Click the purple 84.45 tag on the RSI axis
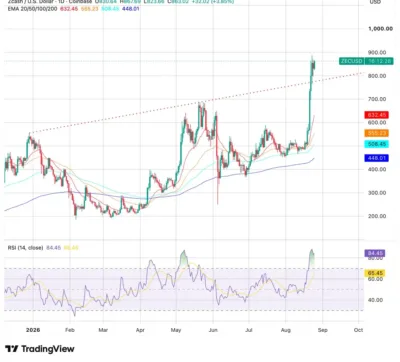This screenshot has width=400, height=362. pyautogui.click(x=375, y=253)
